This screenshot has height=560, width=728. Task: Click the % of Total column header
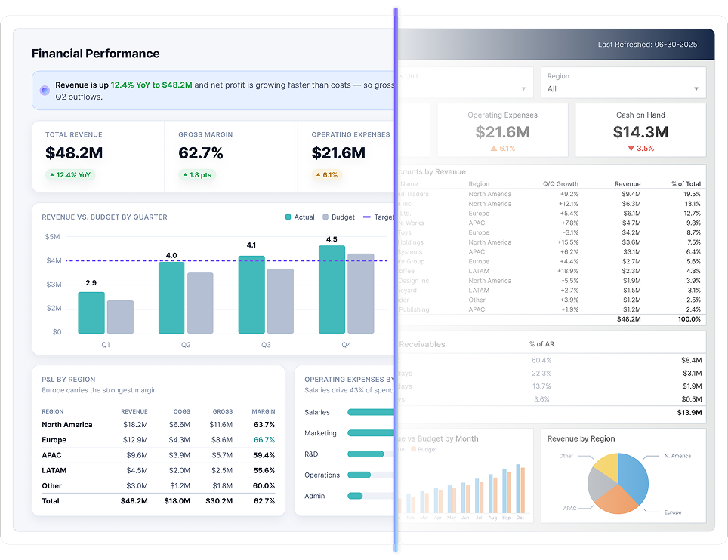click(x=686, y=183)
